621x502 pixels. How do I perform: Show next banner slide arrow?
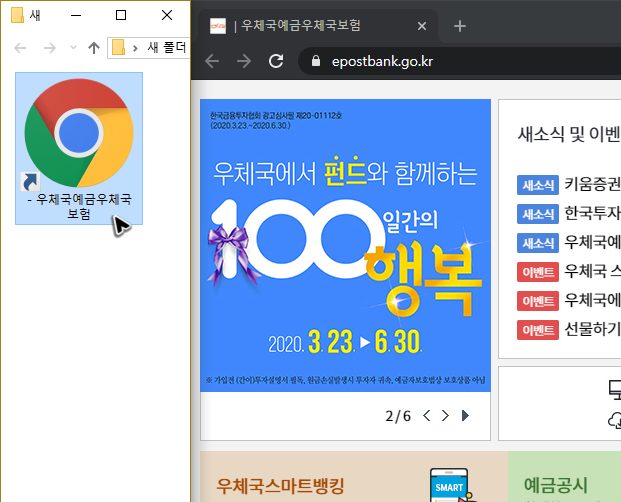tap(445, 416)
